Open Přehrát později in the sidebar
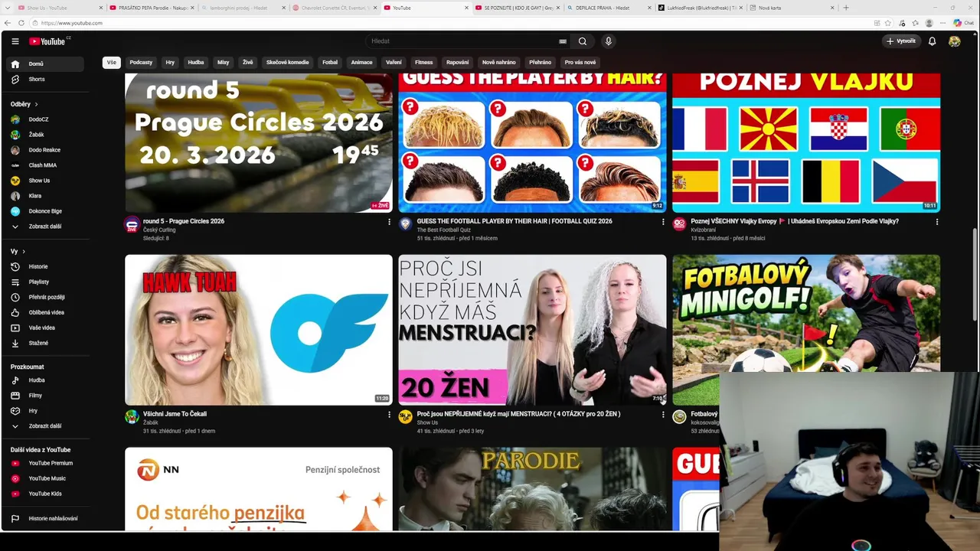980x551 pixels. (46, 297)
